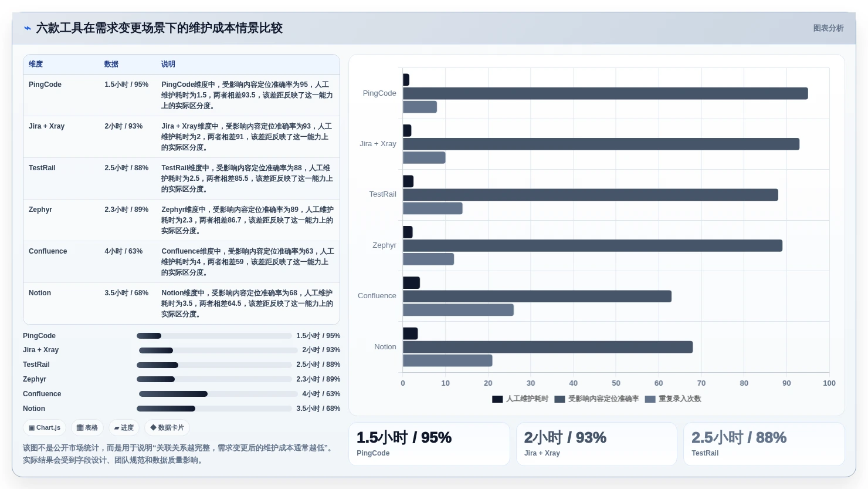This screenshot has height=489, width=868.
Task: Click Confluence's 人工维护耗时 bar in chart
Action: 411,283
